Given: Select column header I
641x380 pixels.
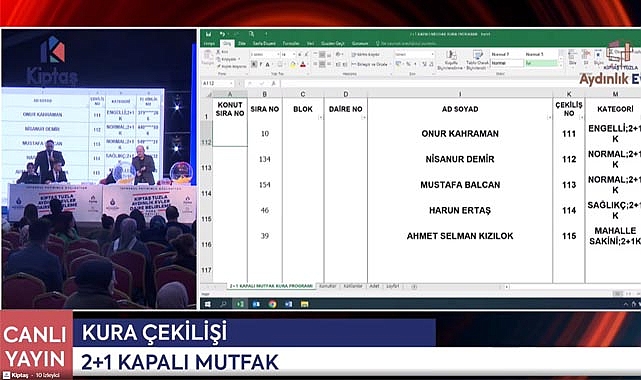Looking at the screenshot, I should tap(460, 94).
